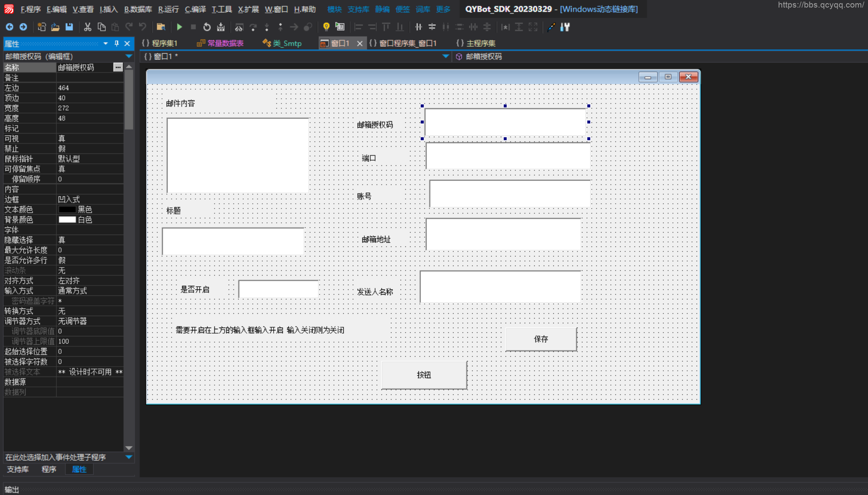Click the window preview icon after lightbulb
This screenshot has height=495, width=868.
[x=340, y=27]
